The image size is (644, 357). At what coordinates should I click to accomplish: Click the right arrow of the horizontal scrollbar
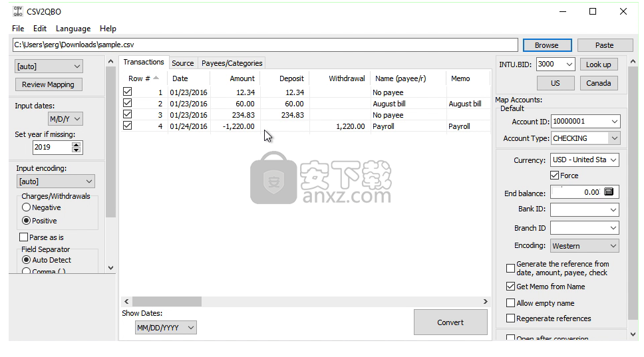(x=485, y=302)
